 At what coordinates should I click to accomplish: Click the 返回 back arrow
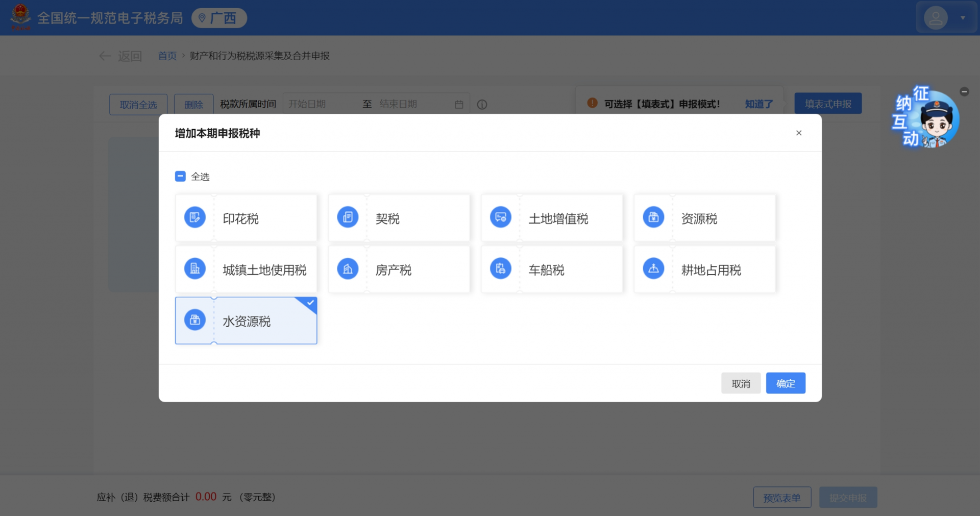click(105, 56)
